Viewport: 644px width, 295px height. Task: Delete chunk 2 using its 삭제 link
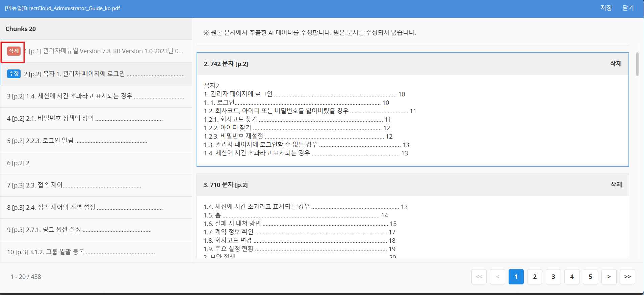tap(616, 64)
